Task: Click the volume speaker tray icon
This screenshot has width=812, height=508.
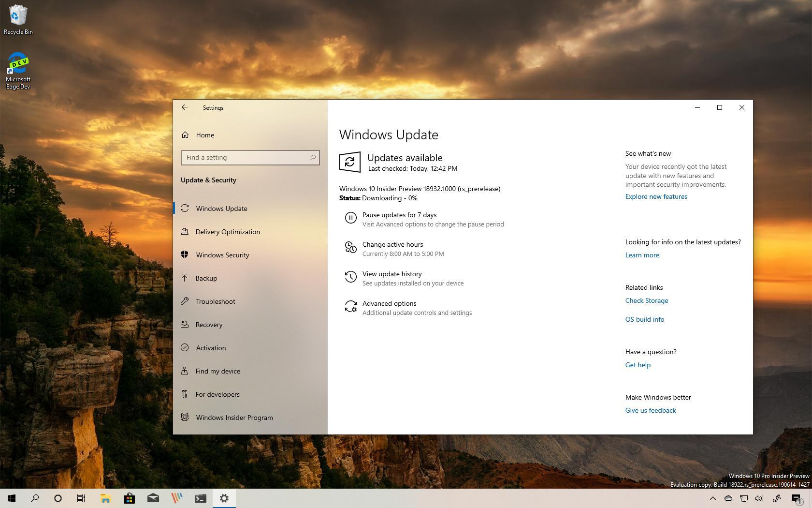Action: coord(759,498)
